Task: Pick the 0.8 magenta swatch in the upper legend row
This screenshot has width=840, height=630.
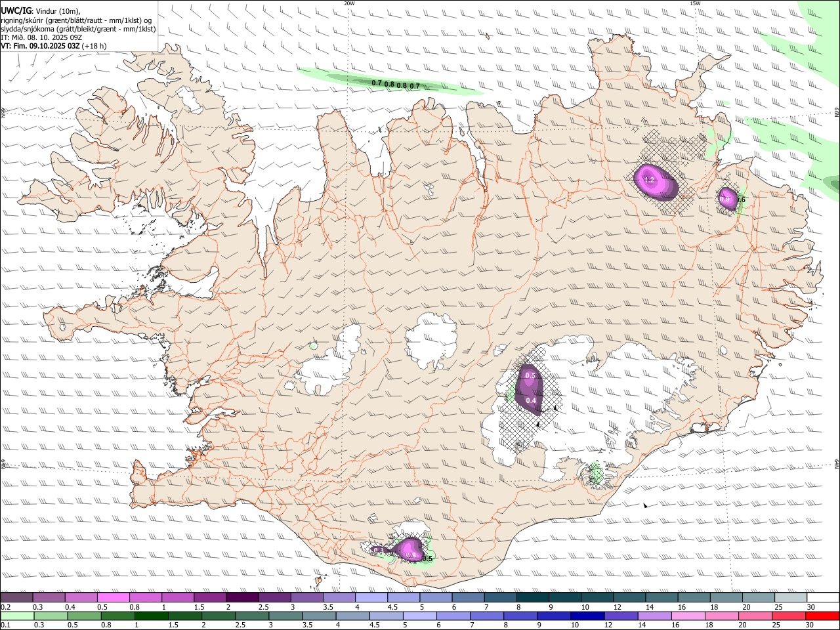Action: tap(145, 598)
